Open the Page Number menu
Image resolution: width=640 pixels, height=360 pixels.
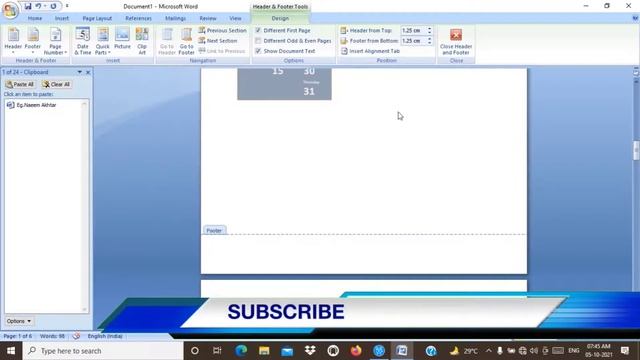click(x=55, y=41)
